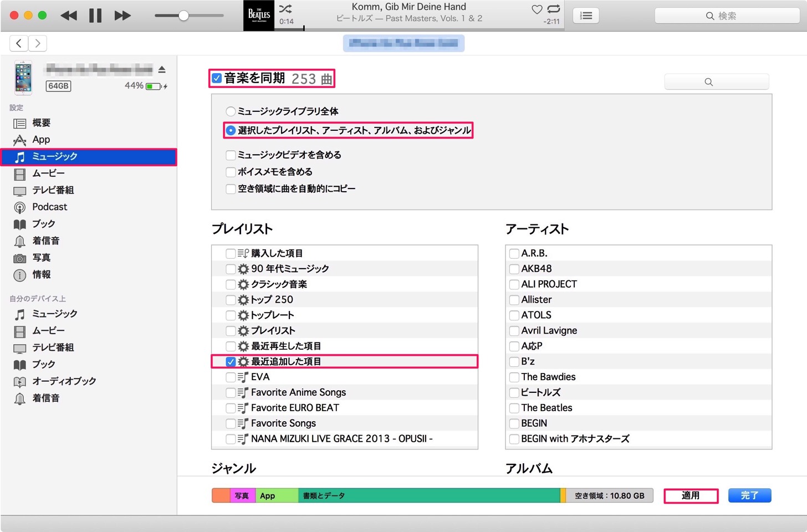Click the トップレート gear icon
The image size is (807, 532).
(243, 315)
